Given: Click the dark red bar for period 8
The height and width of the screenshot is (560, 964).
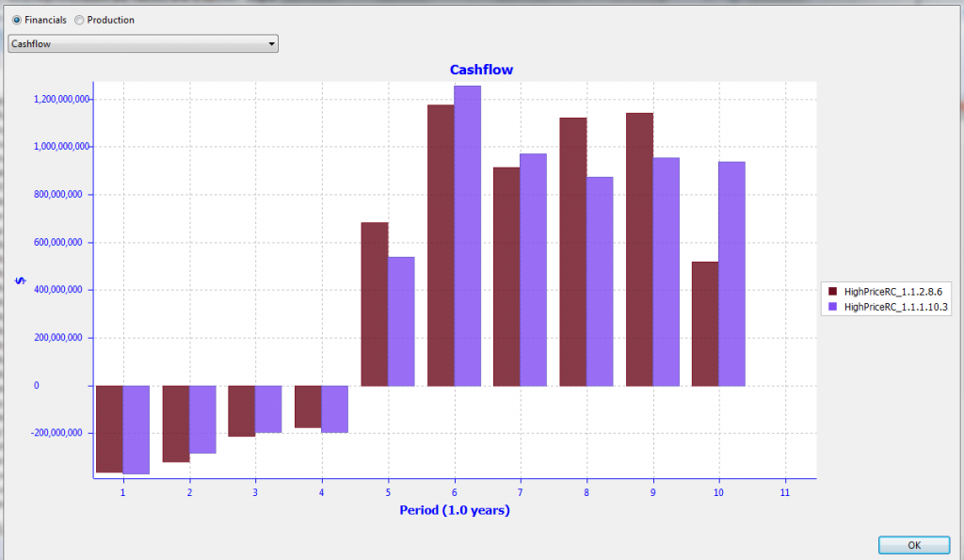Looking at the screenshot, I should [x=573, y=252].
